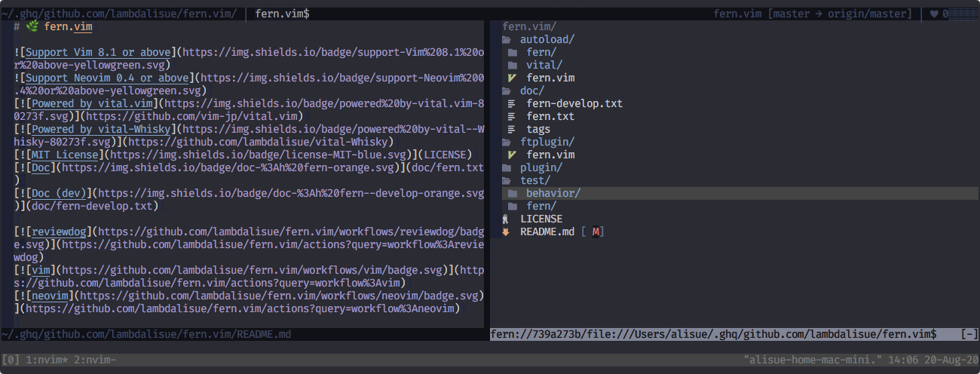Expand the fern/ label under autoload/
980x374 pixels.
tap(541, 52)
